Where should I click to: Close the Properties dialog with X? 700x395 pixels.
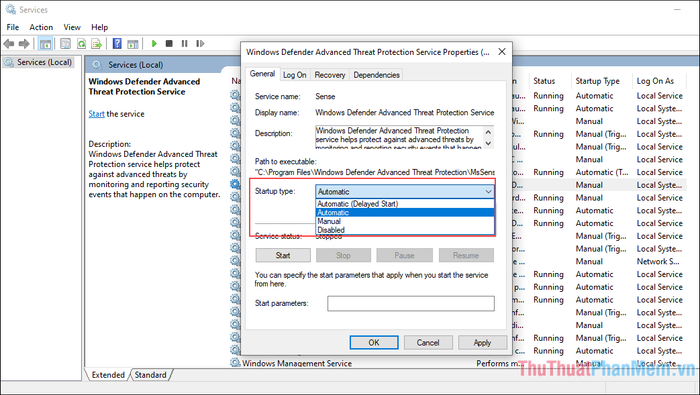(x=502, y=52)
